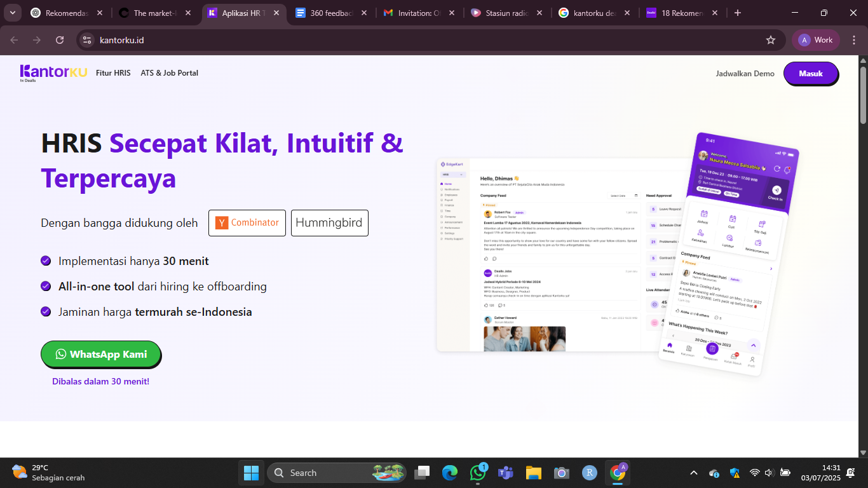Open the clock and date panel

tap(820, 473)
